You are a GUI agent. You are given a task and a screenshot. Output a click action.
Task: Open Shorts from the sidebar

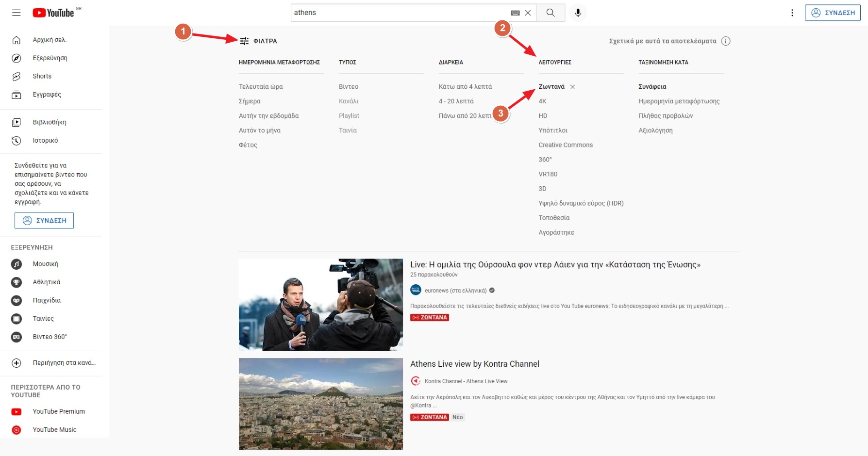click(x=42, y=76)
